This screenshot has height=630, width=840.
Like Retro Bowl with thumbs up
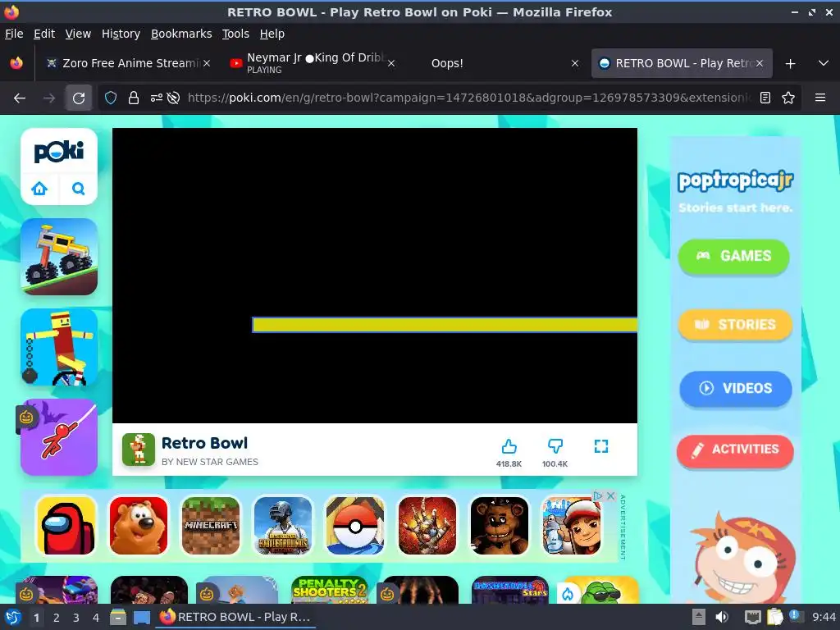pyautogui.click(x=509, y=446)
